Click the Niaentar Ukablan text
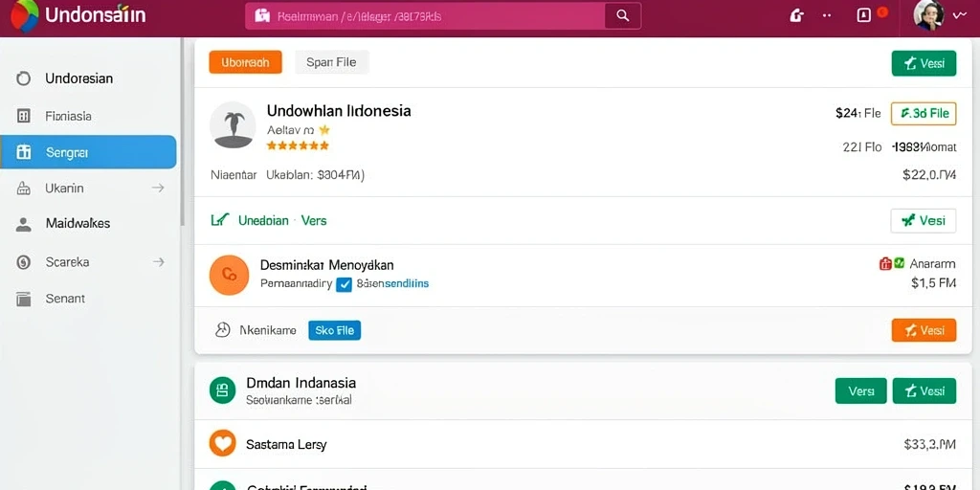Viewport: 980px width, 490px height. (287, 176)
